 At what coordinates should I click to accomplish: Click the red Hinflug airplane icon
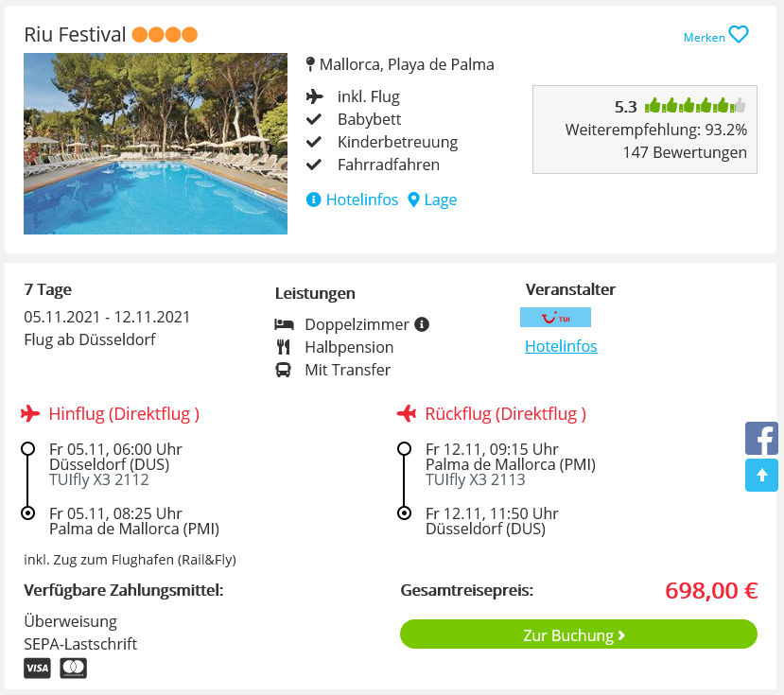click(x=30, y=413)
